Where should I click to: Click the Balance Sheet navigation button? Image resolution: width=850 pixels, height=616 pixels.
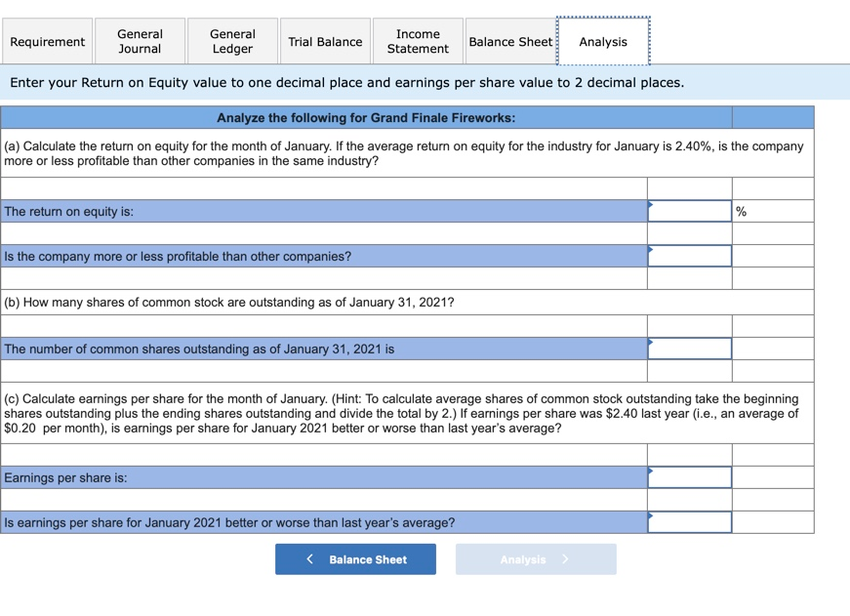click(x=355, y=558)
